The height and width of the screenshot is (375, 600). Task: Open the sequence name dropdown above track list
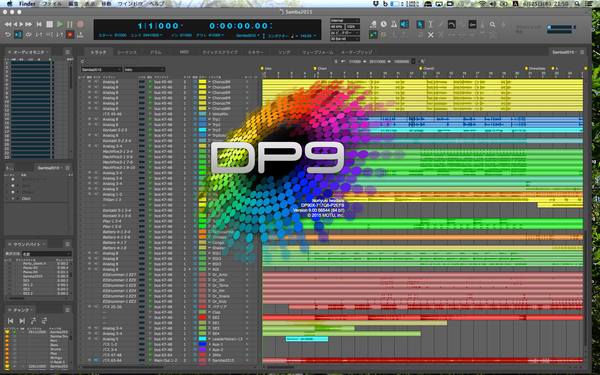pyautogui.click(x=101, y=70)
